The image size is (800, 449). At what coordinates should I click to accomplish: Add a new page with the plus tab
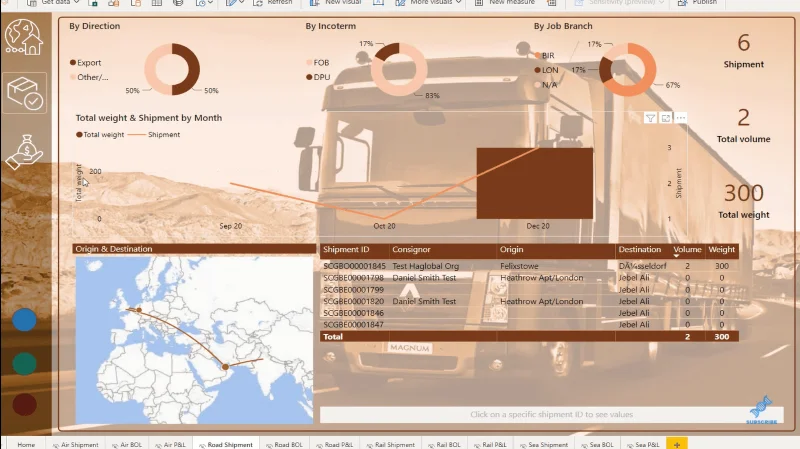point(677,444)
